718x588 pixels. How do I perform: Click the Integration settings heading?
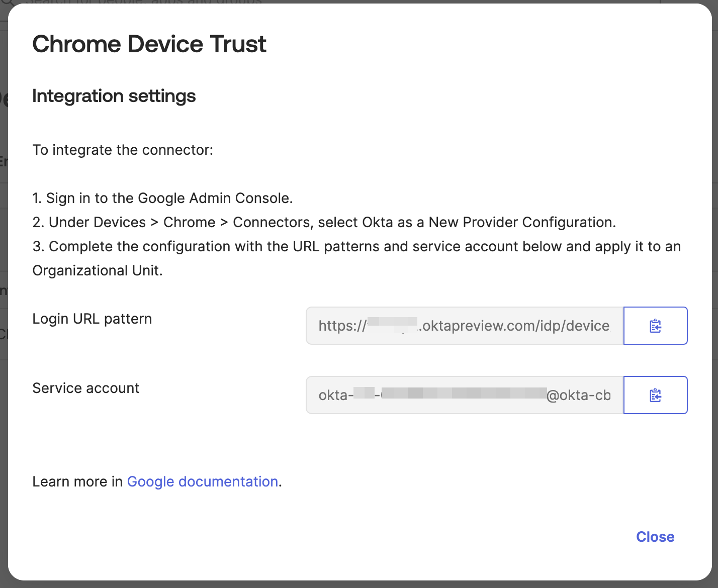pyautogui.click(x=114, y=96)
